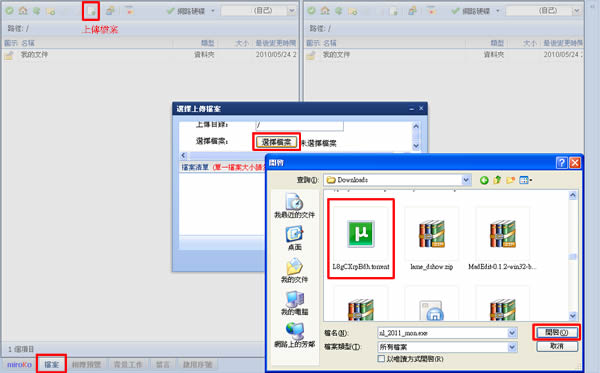This screenshot has width=600, height=373.
Task: Open 我的電腦 in the places bar
Action: (x=294, y=303)
